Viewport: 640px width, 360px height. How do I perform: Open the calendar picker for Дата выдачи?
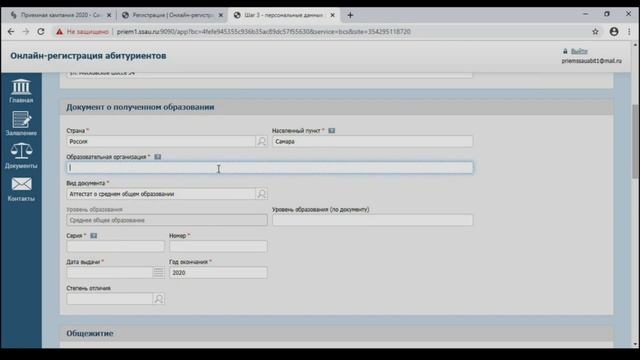(x=158, y=272)
